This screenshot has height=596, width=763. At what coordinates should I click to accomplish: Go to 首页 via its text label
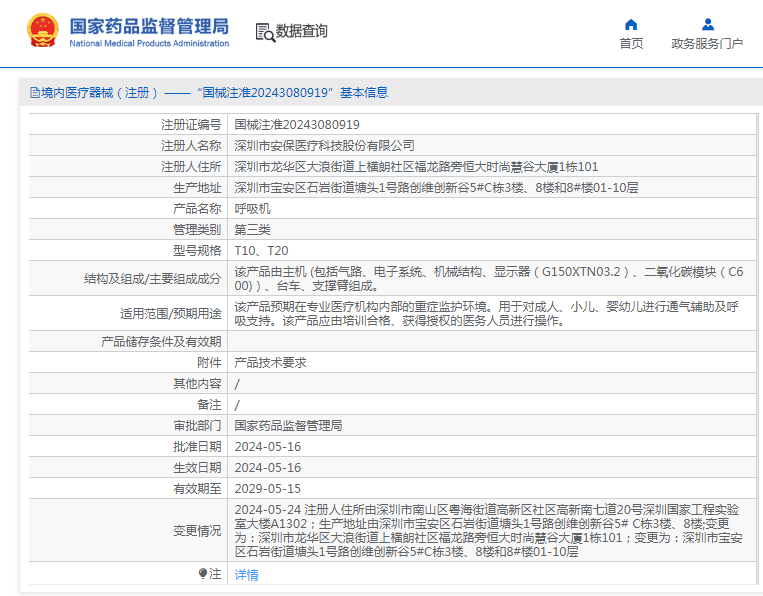pos(631,44)
